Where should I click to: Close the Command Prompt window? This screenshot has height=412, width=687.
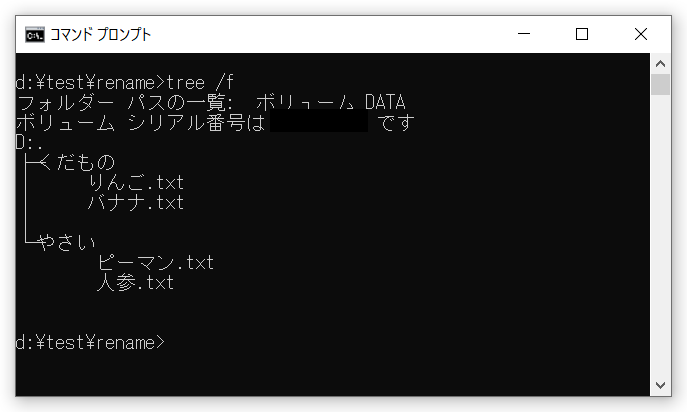(x=641, y=34)
